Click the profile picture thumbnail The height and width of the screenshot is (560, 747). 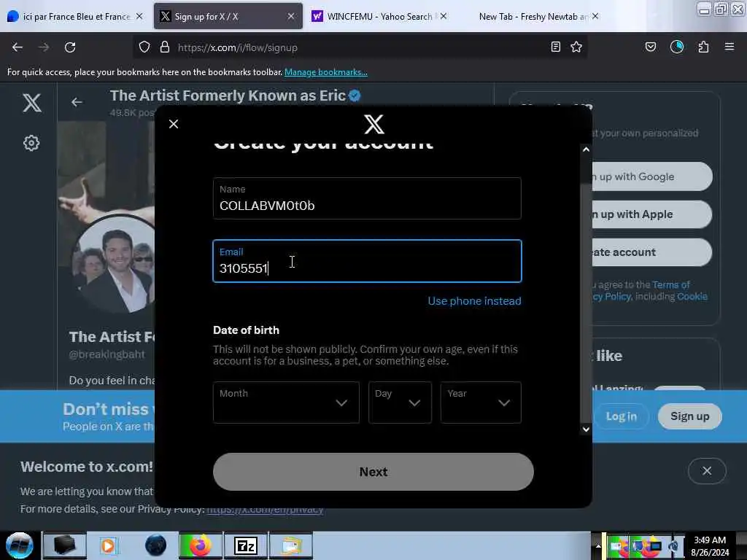[x=115, y=264]
